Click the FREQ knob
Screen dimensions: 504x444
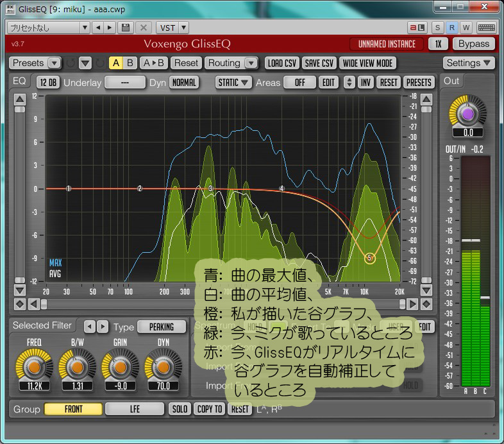(x=35, y=367)
